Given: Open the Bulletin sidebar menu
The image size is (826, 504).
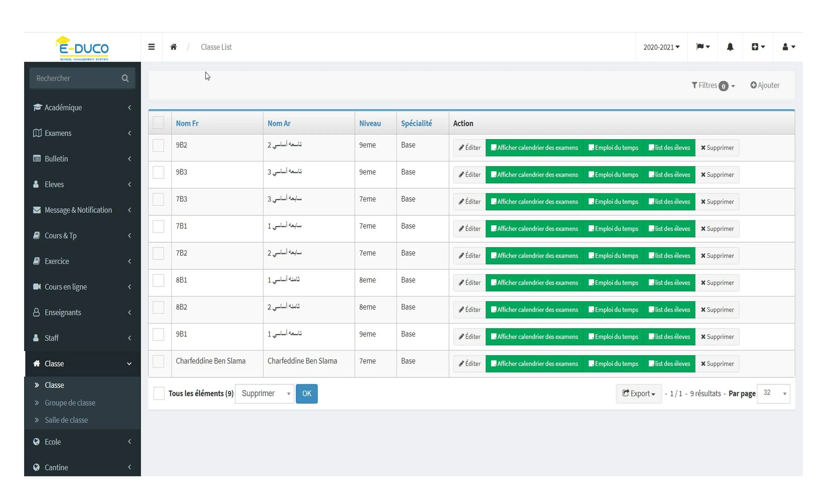Looking at the screenshot, I should click(x=83, y=159).
